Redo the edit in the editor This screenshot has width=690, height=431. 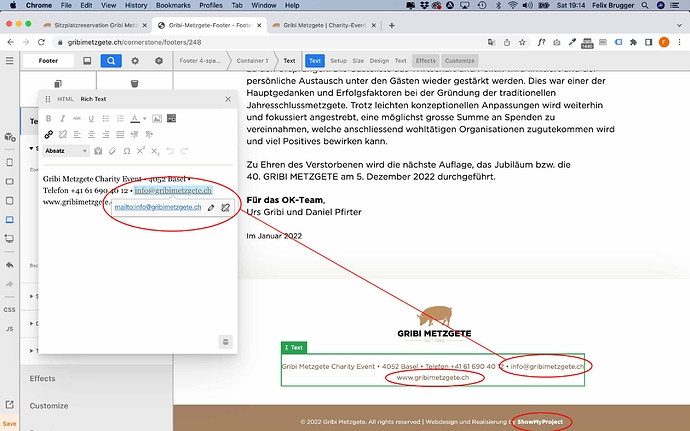point(184,151)
